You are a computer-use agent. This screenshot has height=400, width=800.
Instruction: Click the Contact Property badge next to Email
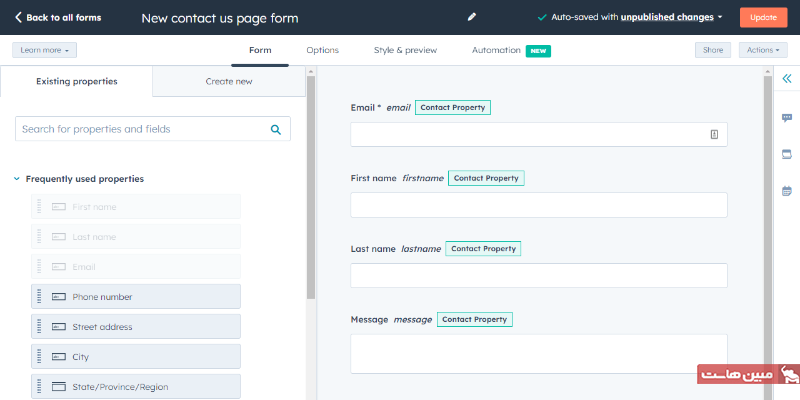pos(453,108)
